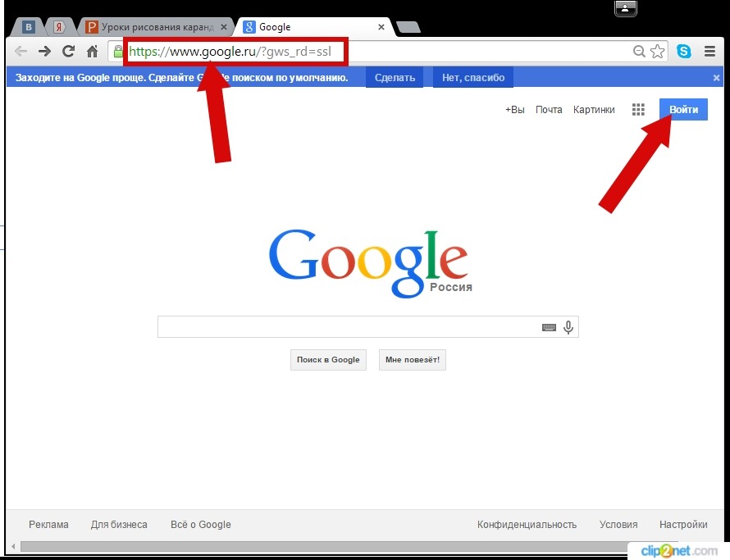Image resolution: width=730 pixels, height=560 pixels.
Task: Click the horizontal scrollbar left arrow
Action: 13,546
